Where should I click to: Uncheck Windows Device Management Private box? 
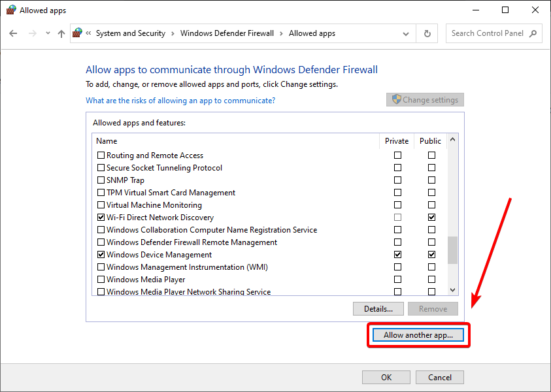coord(397,255)
